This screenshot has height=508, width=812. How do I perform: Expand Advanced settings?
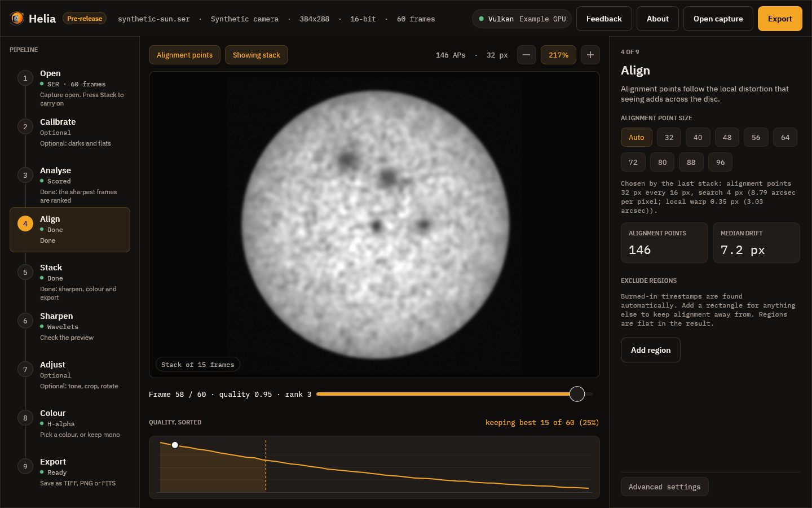click(x=664, y=487)
